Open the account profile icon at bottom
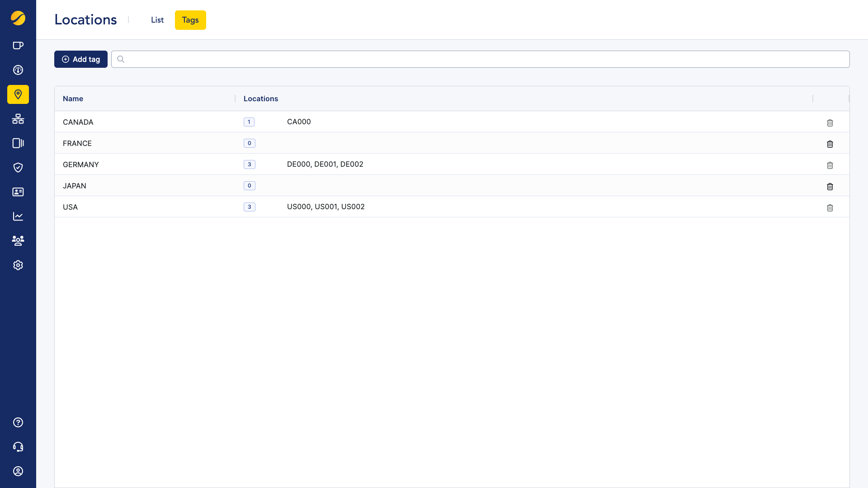This screenshot has width=868, height=488. (18, 471)
